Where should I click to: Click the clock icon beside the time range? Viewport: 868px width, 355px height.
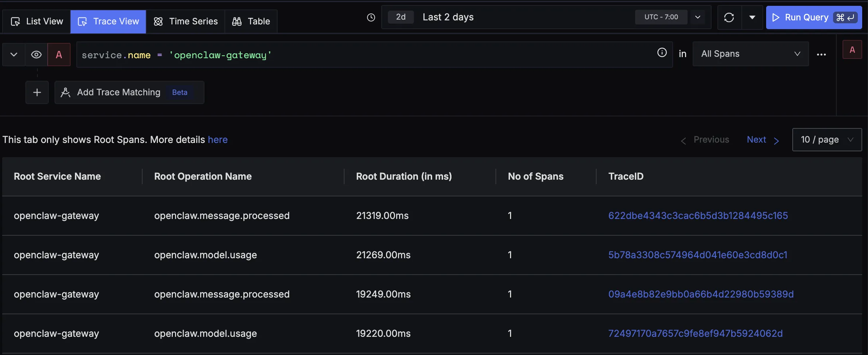coord(371,17)
